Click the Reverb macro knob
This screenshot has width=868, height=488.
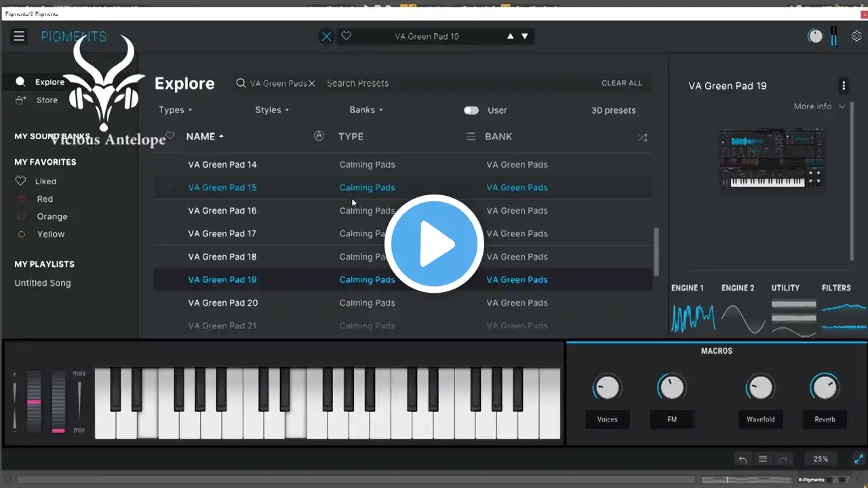(825, 388)
